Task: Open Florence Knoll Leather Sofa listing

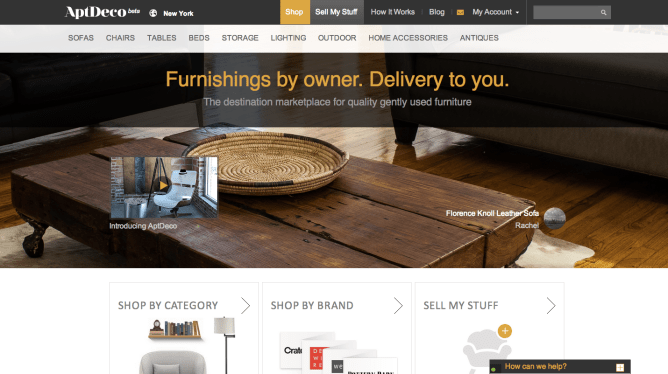Action: (x=492, y=213)
